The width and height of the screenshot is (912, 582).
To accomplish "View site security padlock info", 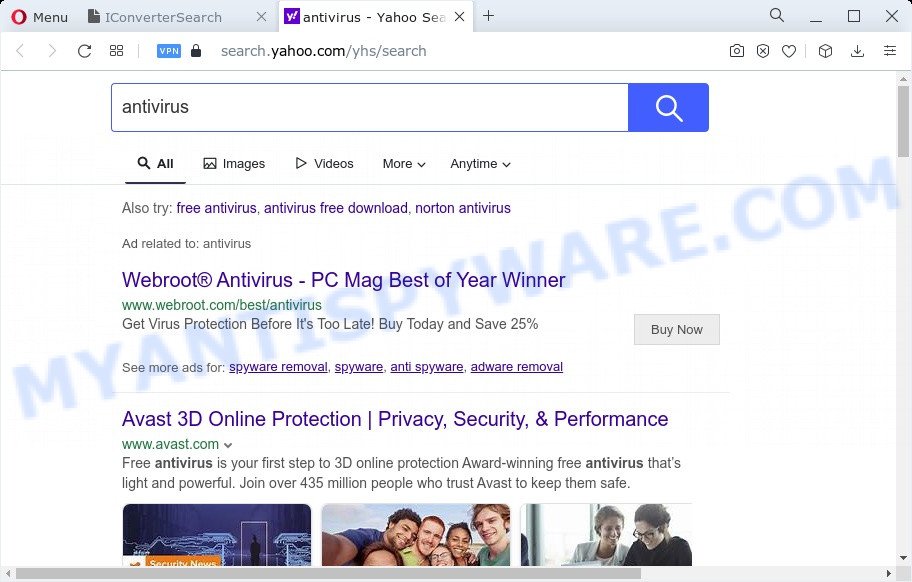I will point(196,51).
